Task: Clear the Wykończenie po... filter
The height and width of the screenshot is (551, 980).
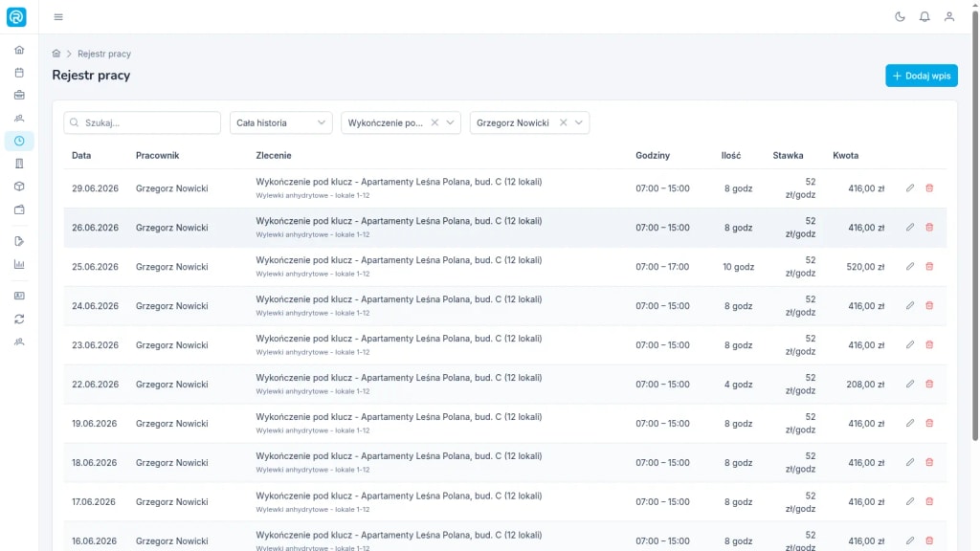Action: (x=434, y=122)
